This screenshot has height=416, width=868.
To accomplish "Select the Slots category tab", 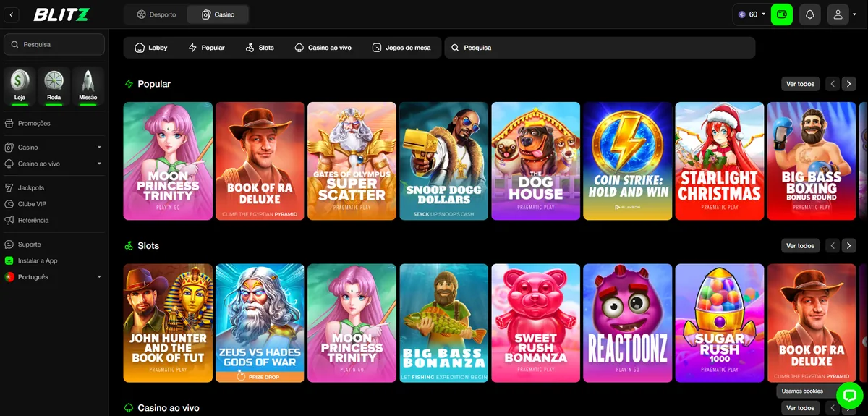I will point(260,48).
